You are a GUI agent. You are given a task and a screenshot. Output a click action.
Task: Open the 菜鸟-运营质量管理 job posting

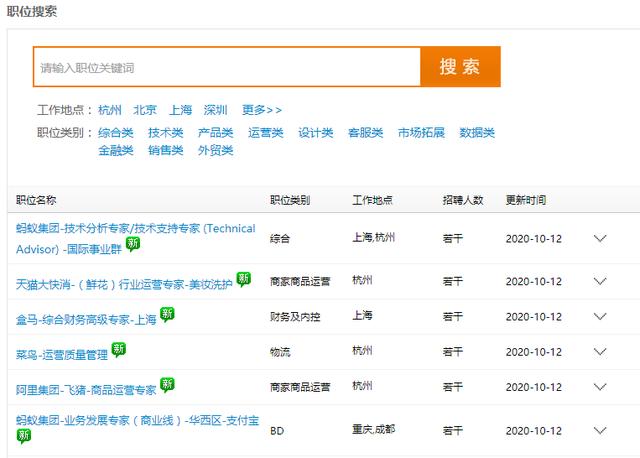(x=62, y=355)
